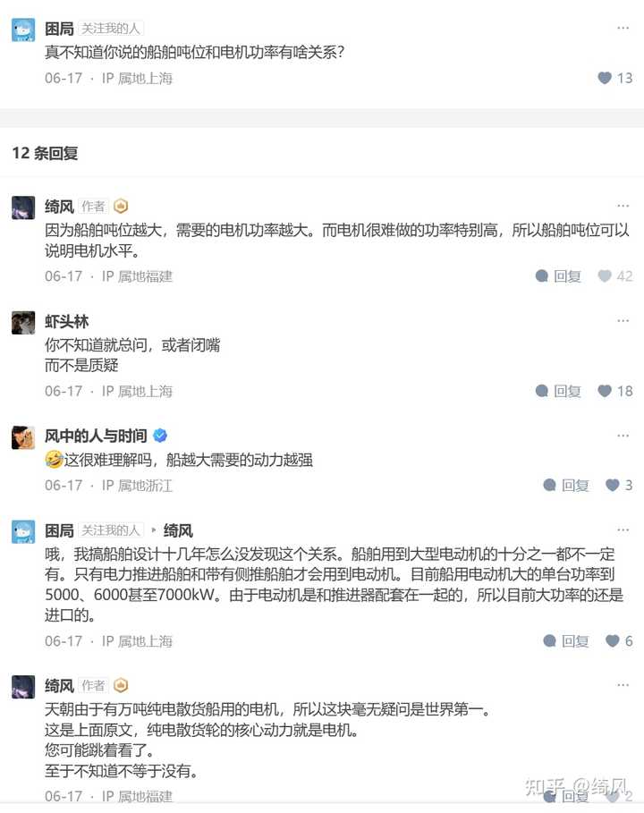Like 虾头林's comment with 18 likes

[615, 391]
